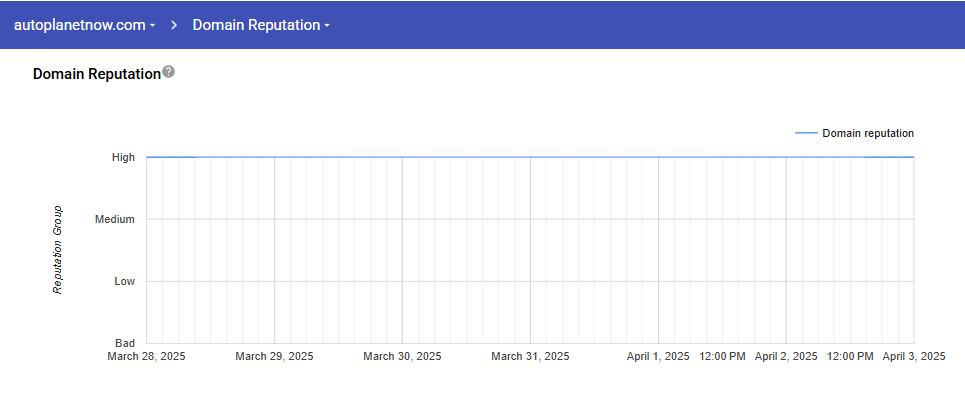
Task: Select April 1, 2025 on the date axis
Action: [x=658, y=356]
